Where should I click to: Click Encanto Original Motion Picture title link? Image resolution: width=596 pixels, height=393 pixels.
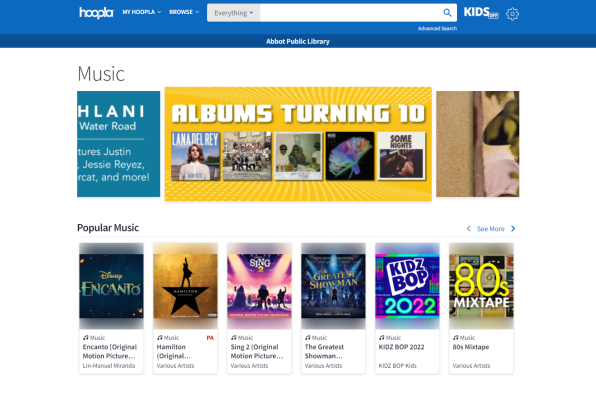[x=110, y=352]
